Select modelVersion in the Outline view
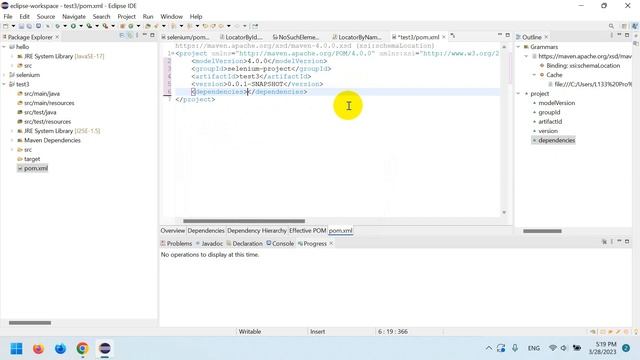The height and width of the screenshot is (360, 640). click(x=556, y=103)
